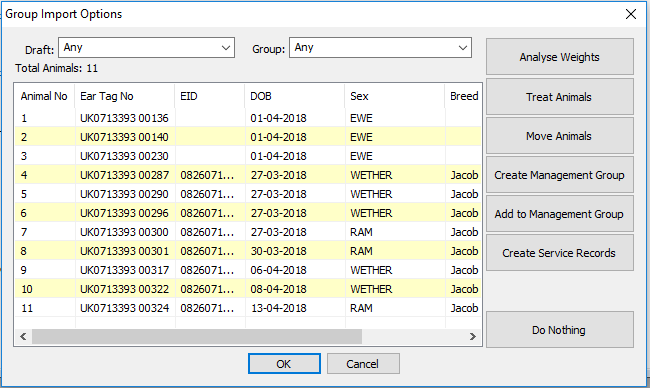Sort by the Animal No column header
650x388 pixels.
44,96
